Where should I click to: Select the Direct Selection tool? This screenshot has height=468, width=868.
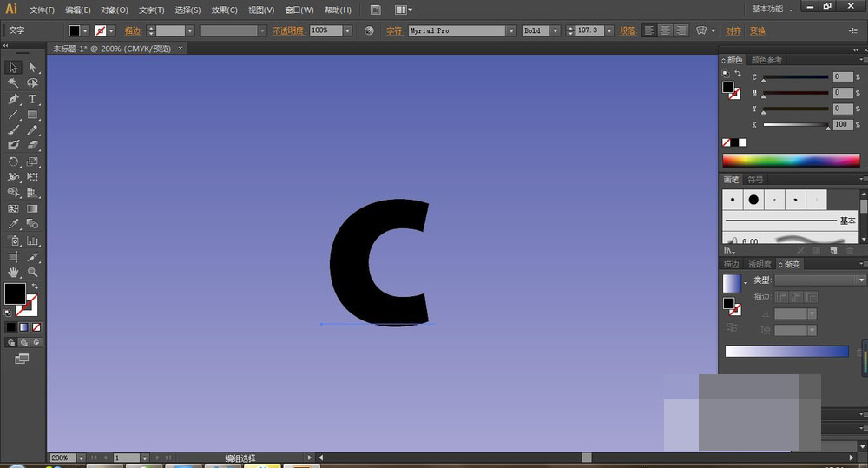click(32, 67)
